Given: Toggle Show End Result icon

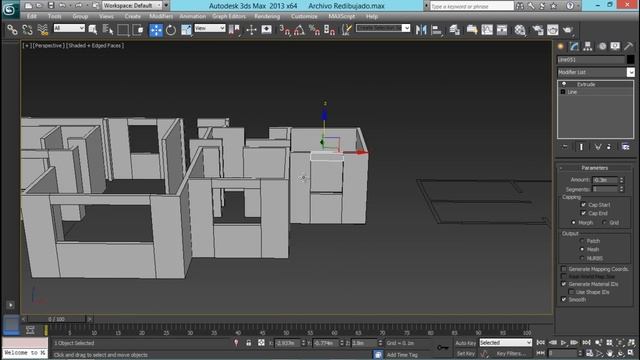Looking at the screenshot, I should click(581, 147).
